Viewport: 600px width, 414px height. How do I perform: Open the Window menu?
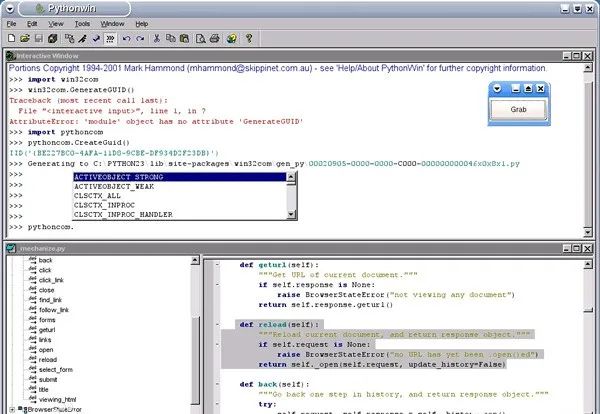tap(112, 24)
